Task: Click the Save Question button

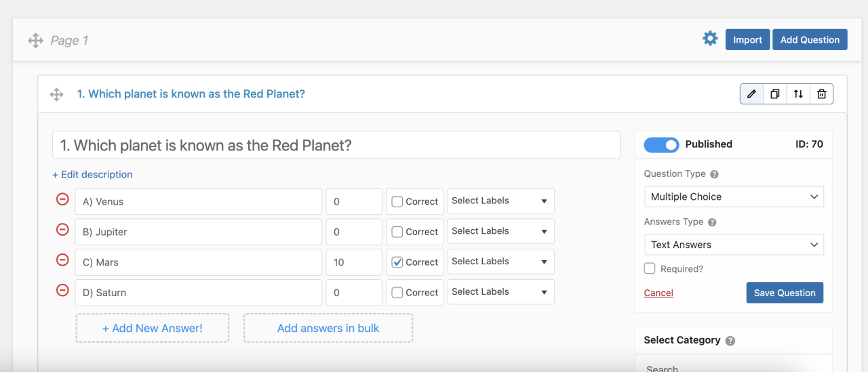Action: point(785,293)
